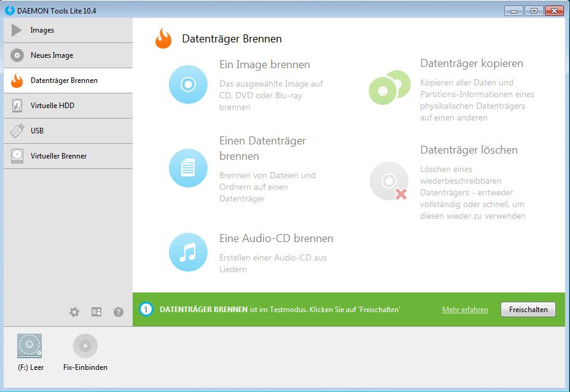This screenshot has width=570, height=392.
Task: Minimize the DAEMON Tools Lite window
Action: tap(513, 11)
